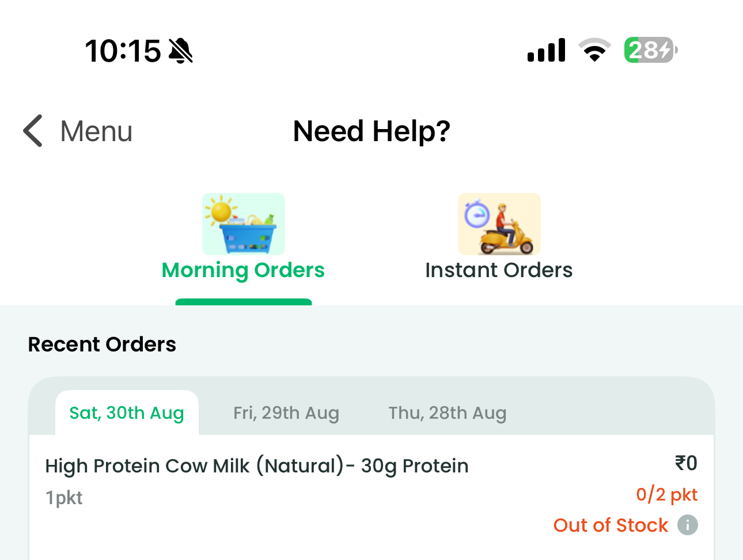Tap the cellular signal bars icon
Viewport: 743px width, 560px height.
546,50
